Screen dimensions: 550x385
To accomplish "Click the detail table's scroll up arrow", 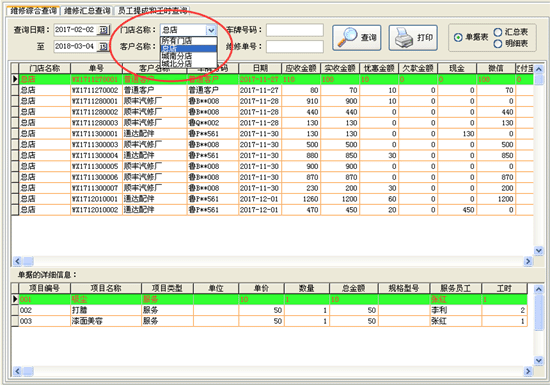I will tap(539, 289).
